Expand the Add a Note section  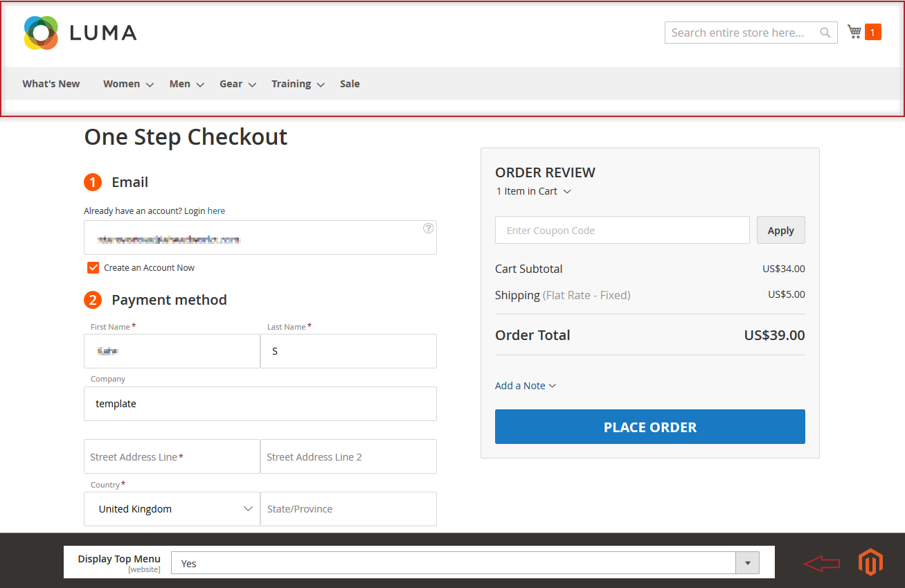pyautogui.click(x=525, y=386)
